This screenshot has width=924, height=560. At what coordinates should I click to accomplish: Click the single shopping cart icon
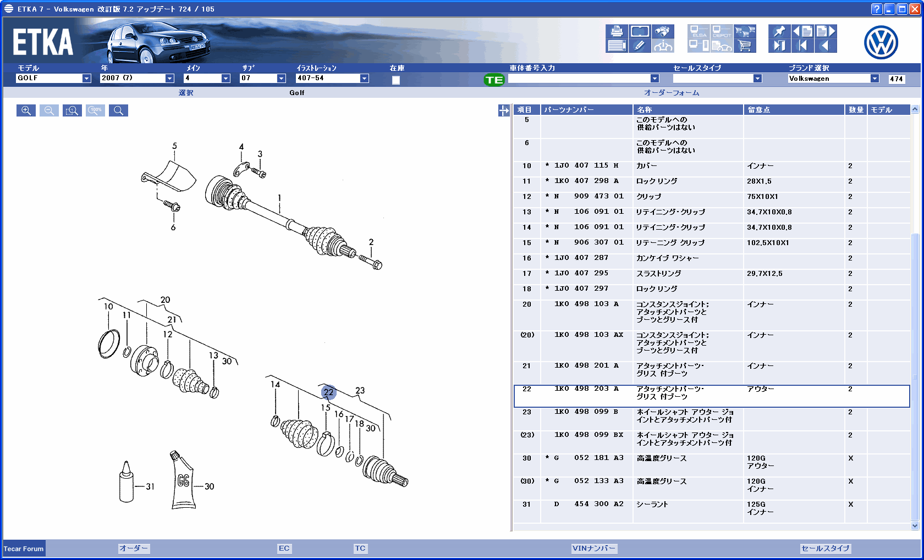[745, 46]
